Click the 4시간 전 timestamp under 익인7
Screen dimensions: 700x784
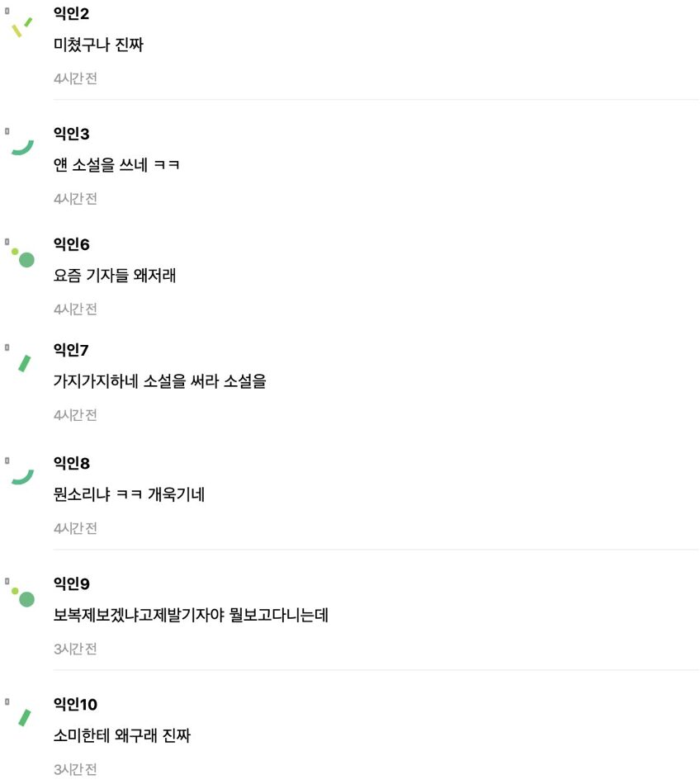pyautogui.click(x=75, y=415)
